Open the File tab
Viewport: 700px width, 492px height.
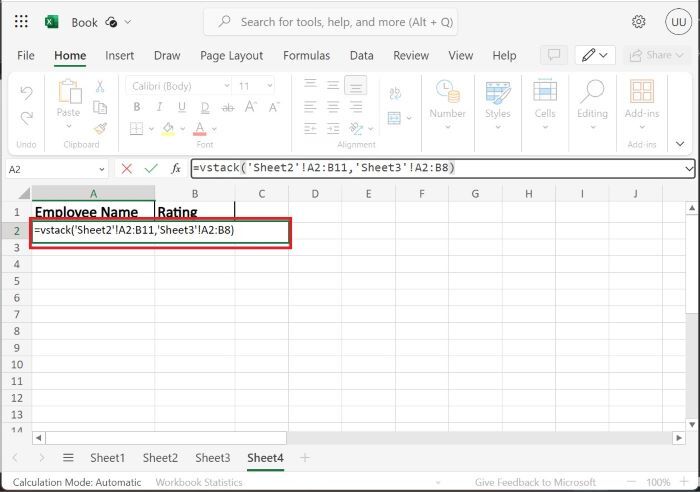[x=25, y=56]
